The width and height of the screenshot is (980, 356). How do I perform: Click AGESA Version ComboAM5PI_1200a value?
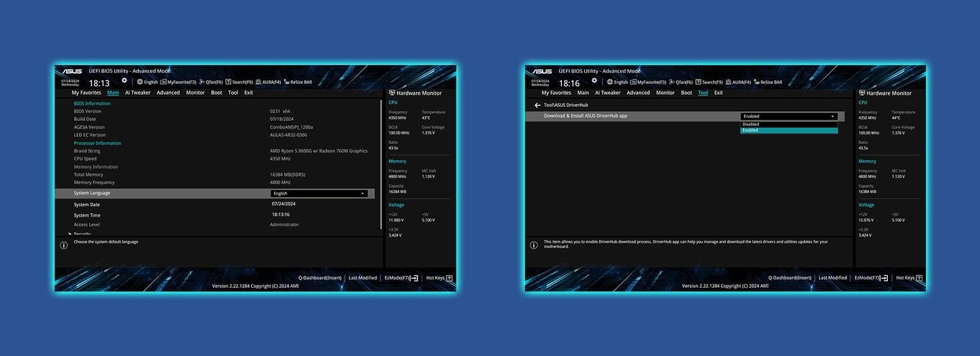click(x=291, y=127)
